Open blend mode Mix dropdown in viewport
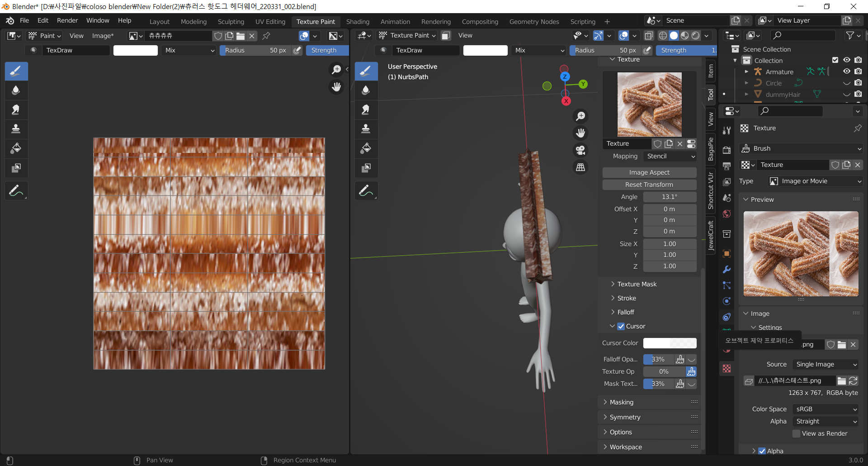868x466 pixels. point(539,50)
